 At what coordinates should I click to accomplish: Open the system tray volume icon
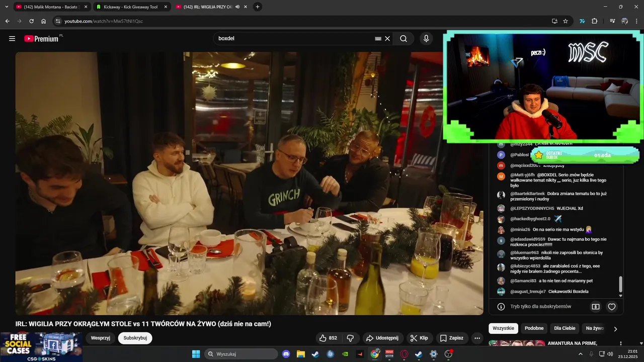(610, 354)
